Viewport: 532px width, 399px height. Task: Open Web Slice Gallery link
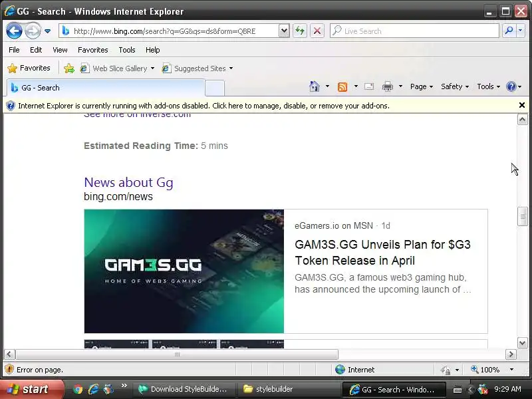(x=114, y=68)
